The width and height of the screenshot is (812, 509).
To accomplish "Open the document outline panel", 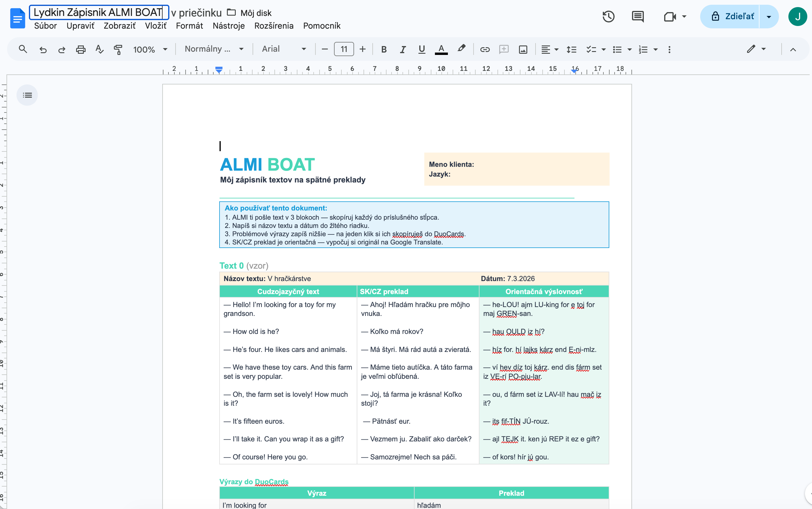I will coord(27,95).
